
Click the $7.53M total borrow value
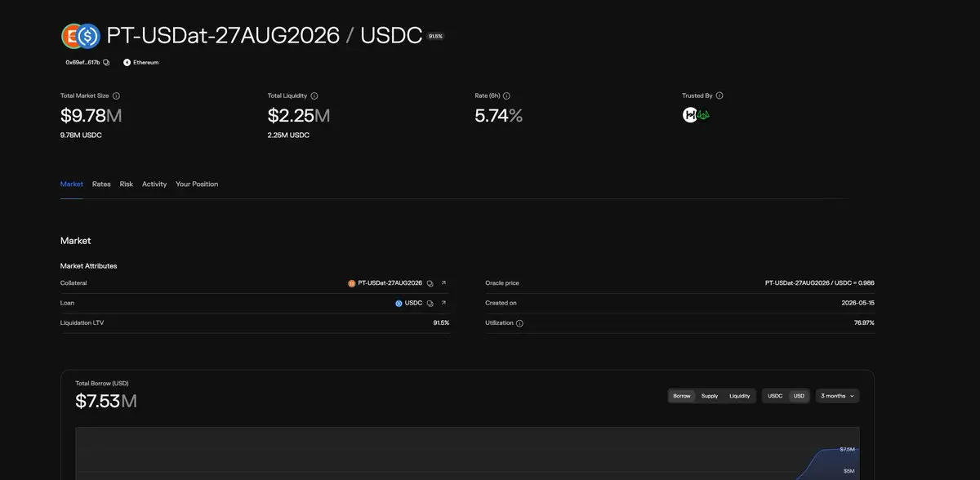106,401
